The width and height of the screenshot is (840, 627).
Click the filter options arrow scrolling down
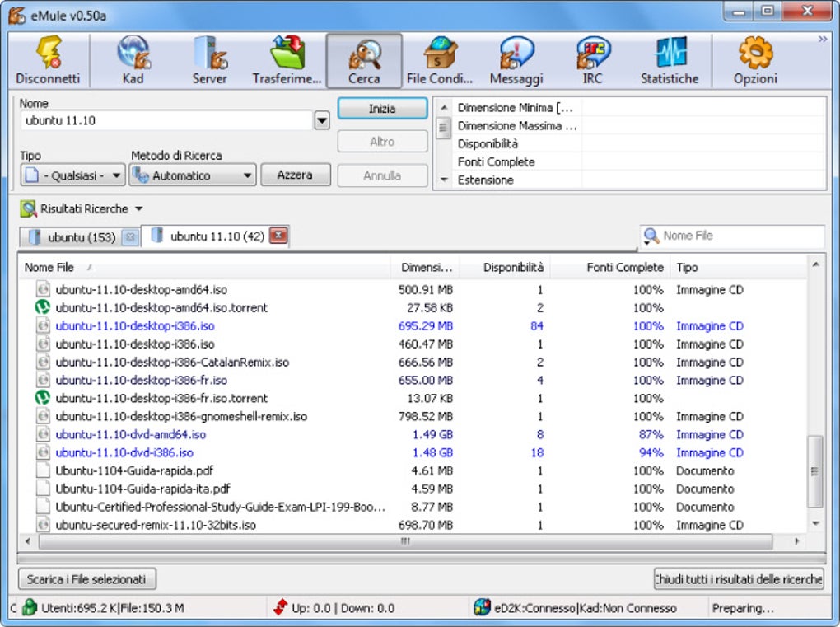444,180
